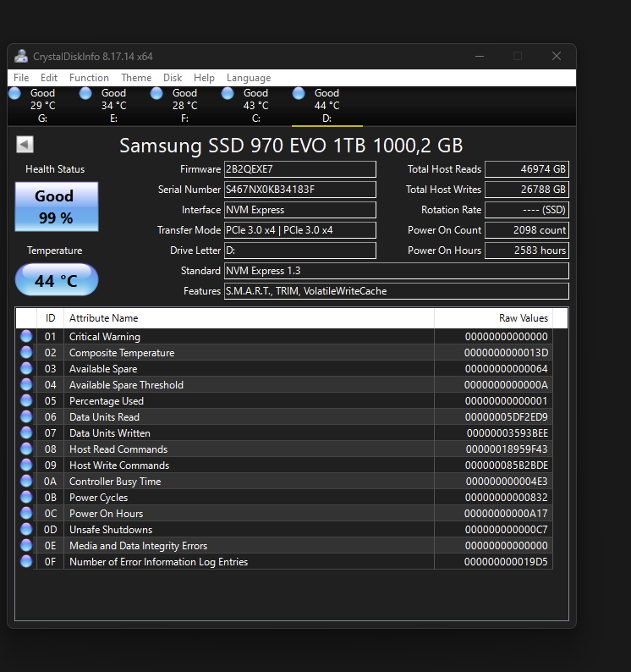The image size is (631, 672).
Task: Select the Power Cycles attribute name
Action: click(98, 498)
